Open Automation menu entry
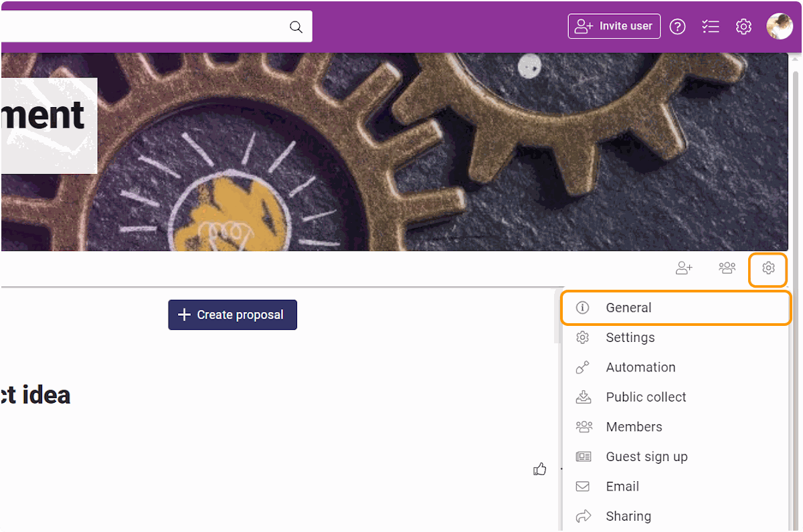The height and width of the screenshot is (532, 803). pos(676,367)
